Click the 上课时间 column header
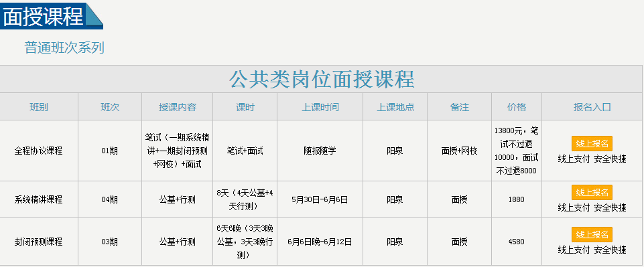Screen dimensions: 644x267 320,107
